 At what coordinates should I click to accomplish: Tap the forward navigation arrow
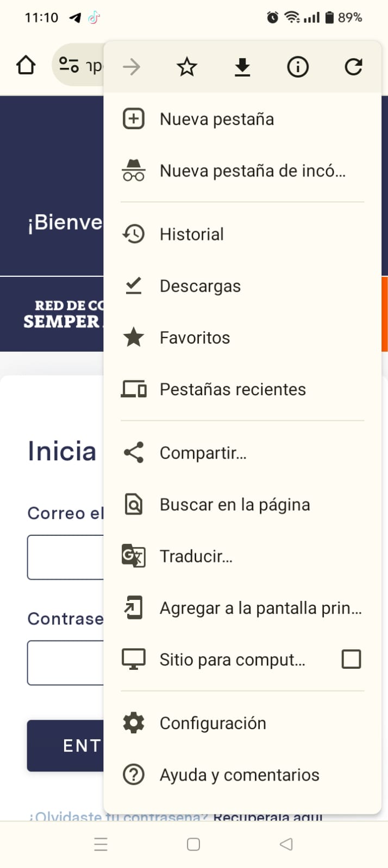coord(132,67)
